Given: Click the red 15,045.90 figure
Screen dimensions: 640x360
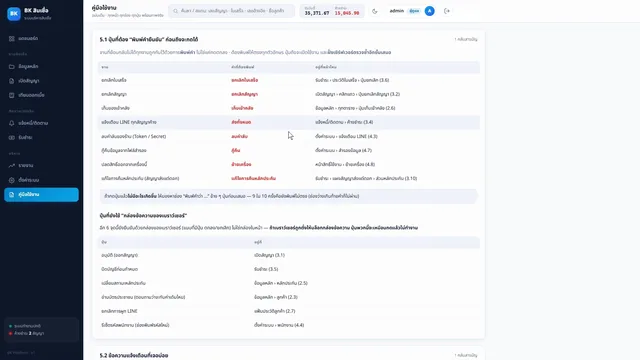Looking at the screenshot, I should [347, 13].
